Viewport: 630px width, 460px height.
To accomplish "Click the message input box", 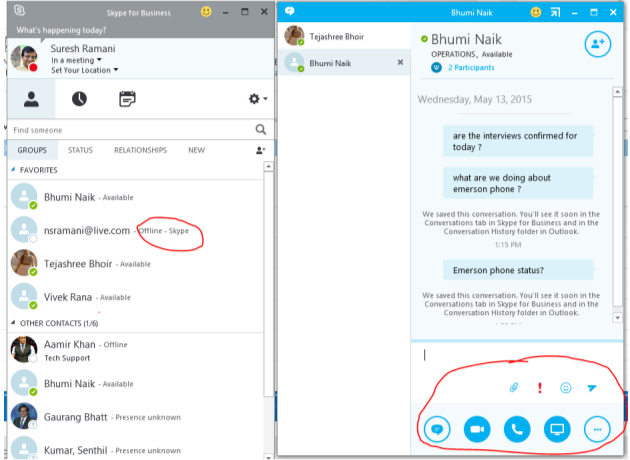I will 517,357.
